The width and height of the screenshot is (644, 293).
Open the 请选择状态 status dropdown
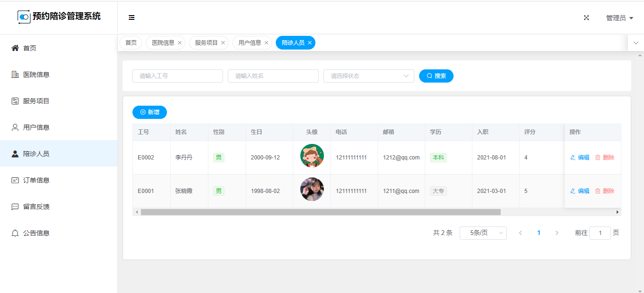coord(368,76)
